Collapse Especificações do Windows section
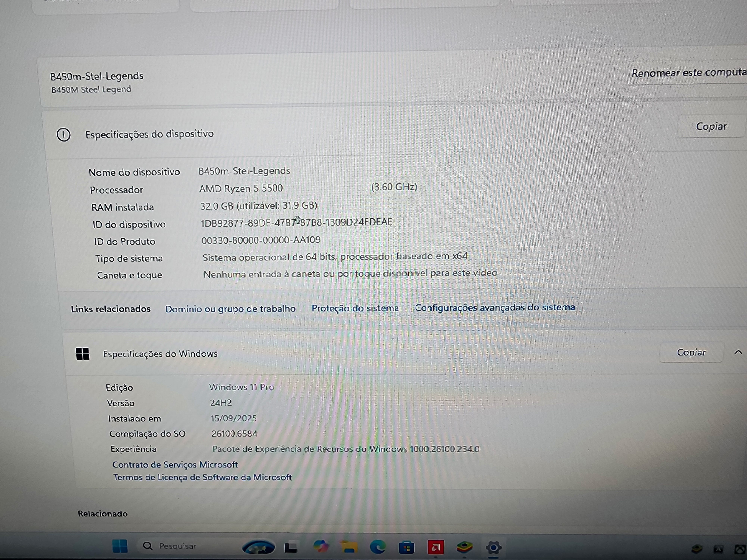747x560 pixels. tap(738, 352)
